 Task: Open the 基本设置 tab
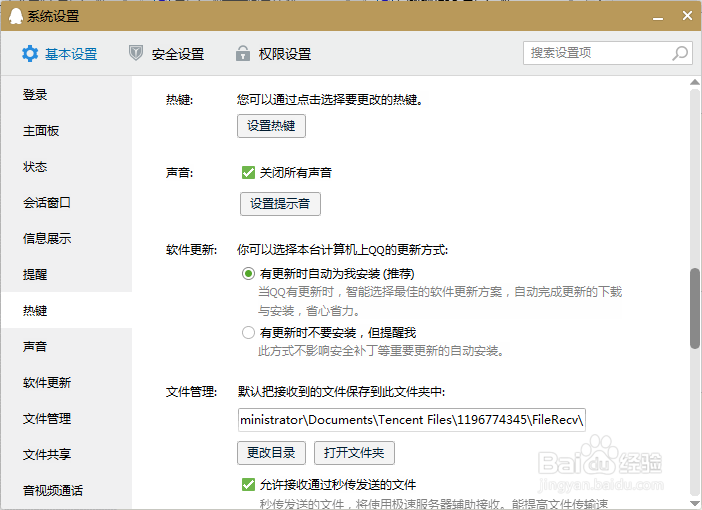(60, 54)
